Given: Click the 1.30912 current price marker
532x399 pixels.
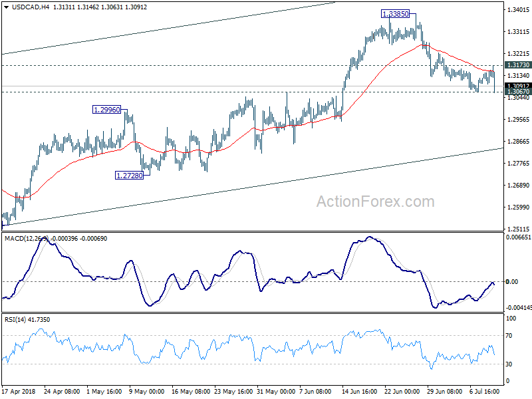Looking at the screenshot, I should [518, 86].
